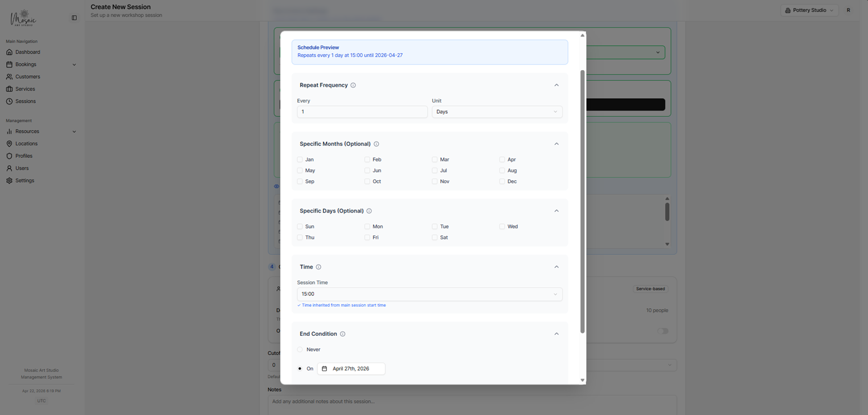The width and height of the screenshot is (868, 415).
Task: Open the Resources menu item
Action: [10, 131]
